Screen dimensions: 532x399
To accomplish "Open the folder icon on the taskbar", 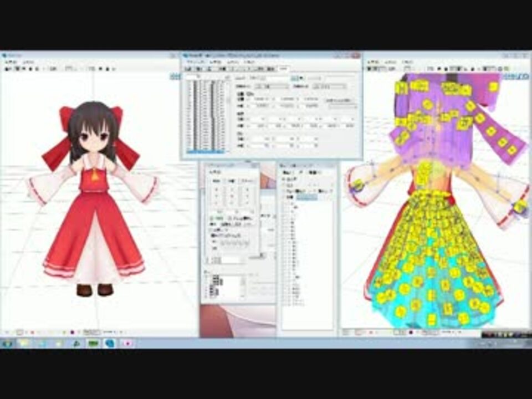I will [24, 344].
